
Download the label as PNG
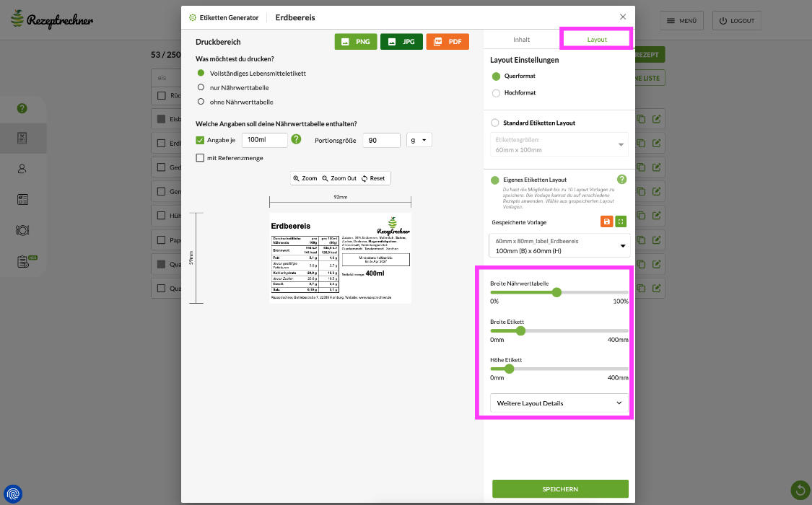tap(356, 42)
